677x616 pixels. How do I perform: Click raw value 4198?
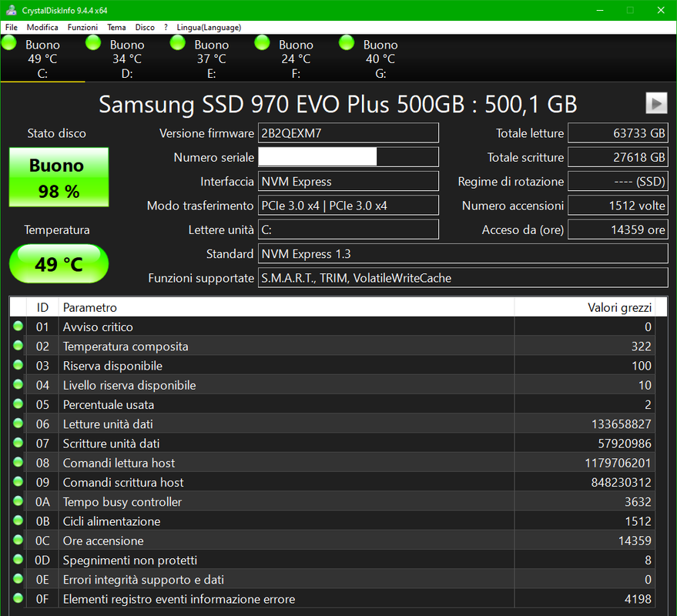click(x=638, y=599)
